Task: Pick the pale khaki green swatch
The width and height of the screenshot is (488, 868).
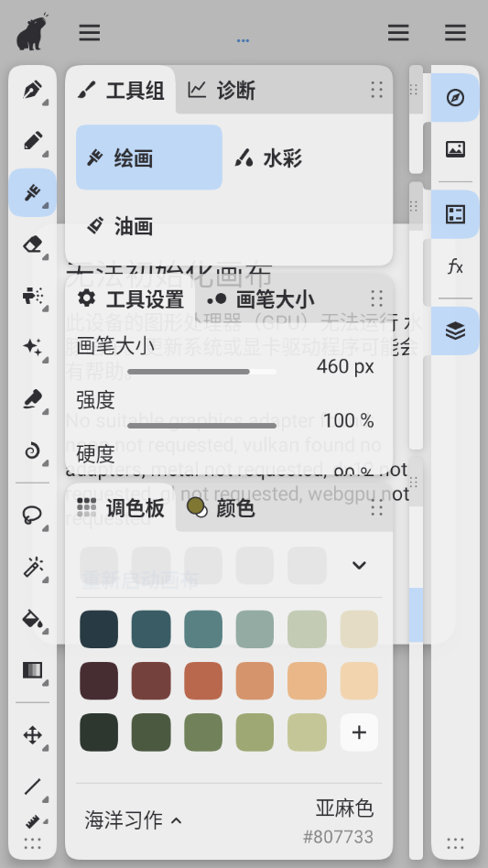Action: coord(307,732)
